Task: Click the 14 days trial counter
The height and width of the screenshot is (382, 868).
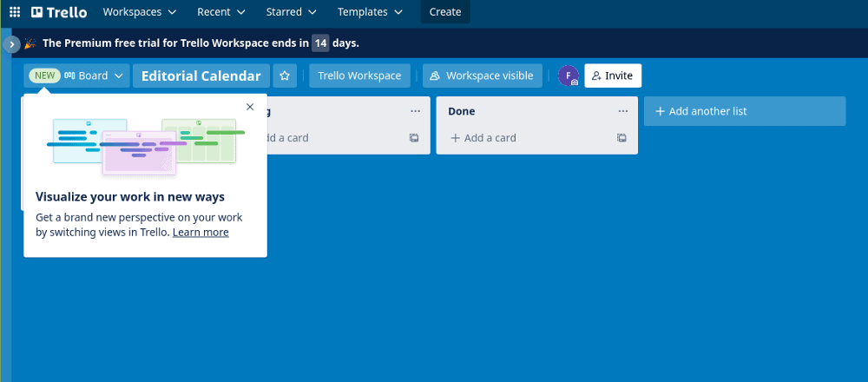Action: 320,43
